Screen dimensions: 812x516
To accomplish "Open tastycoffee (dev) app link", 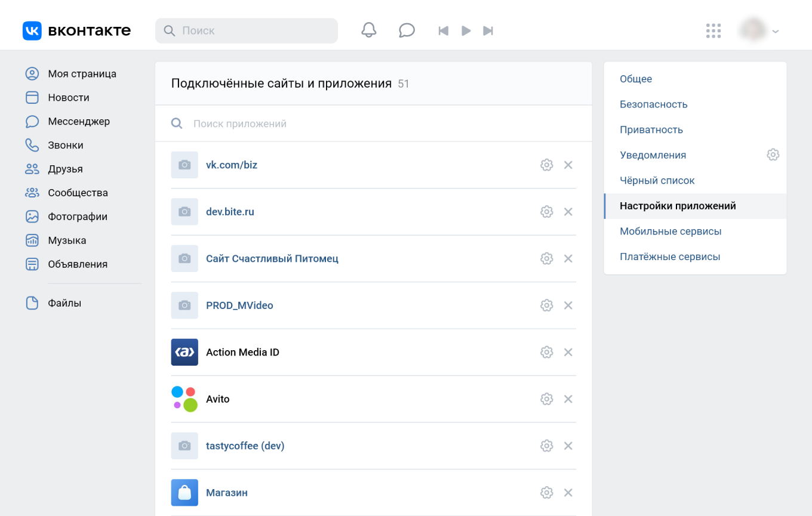I will click(245, 446).
